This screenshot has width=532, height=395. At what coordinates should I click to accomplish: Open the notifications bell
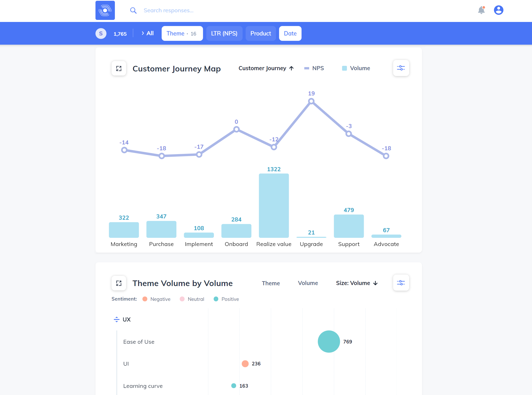(x=481, y=10)
